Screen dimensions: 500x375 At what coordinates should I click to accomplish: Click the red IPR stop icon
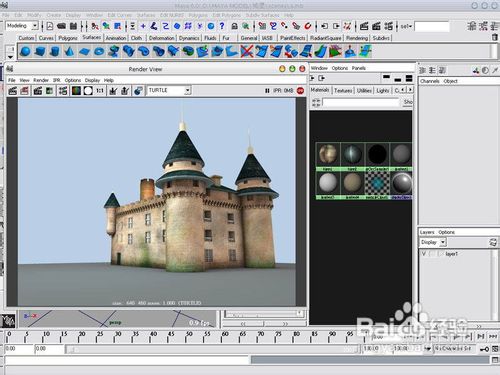click(300, 91)
